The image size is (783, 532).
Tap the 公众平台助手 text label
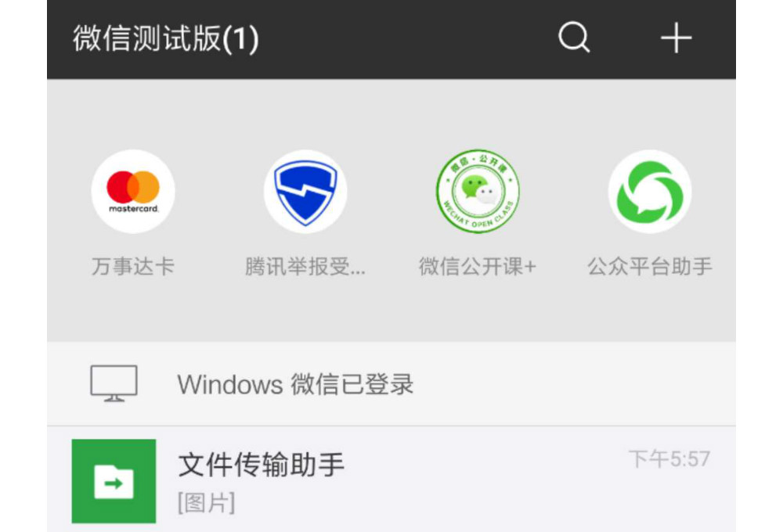(650, 267)
